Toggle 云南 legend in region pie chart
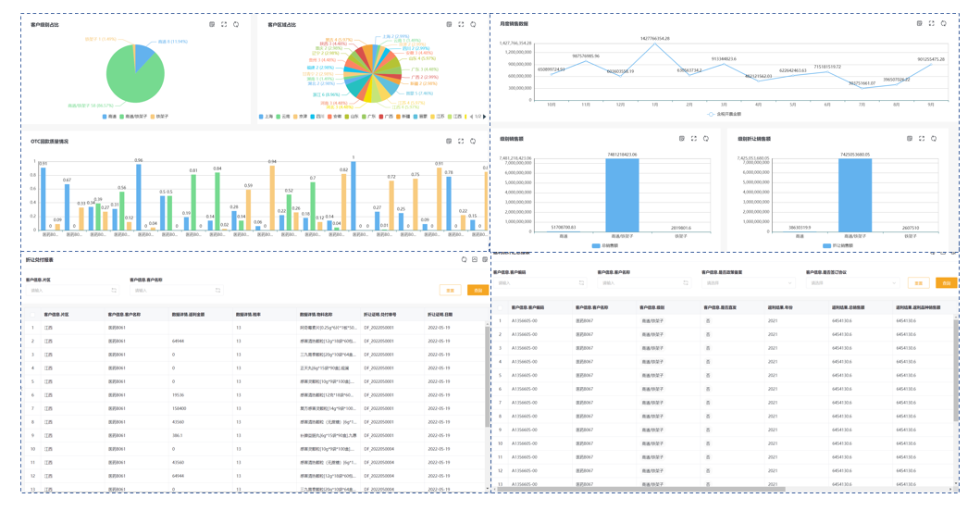980x511 pixels. pyautogui.click(x=282, y=117)
